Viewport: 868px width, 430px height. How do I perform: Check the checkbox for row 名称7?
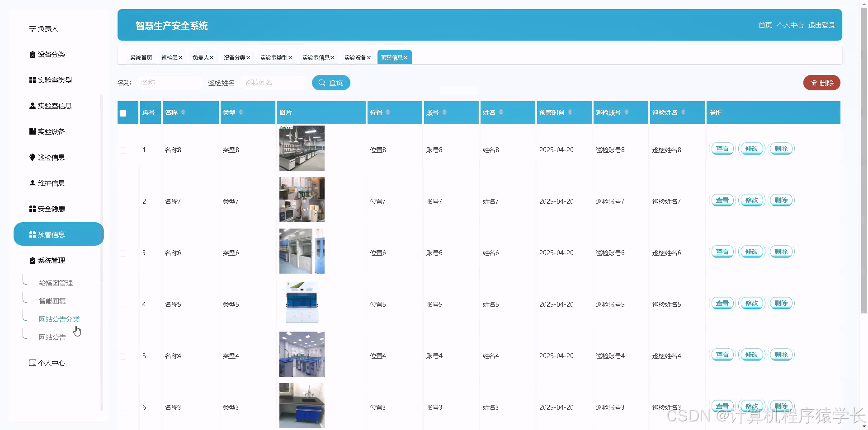[123, 201]
